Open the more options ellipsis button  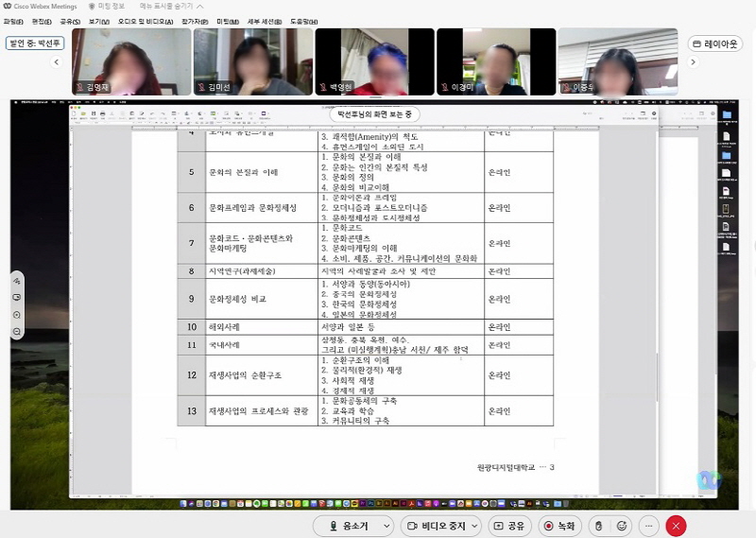(x=649, y=526)
